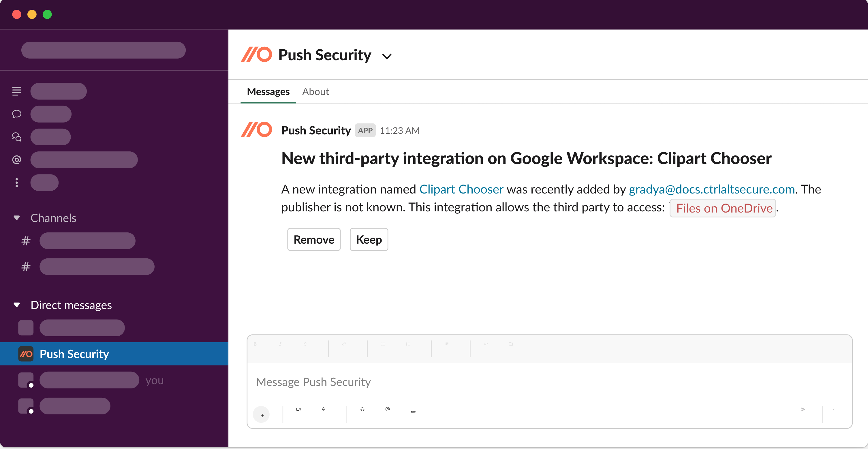
Task: Select the Messages tab
Action: [x=268, y=91]
